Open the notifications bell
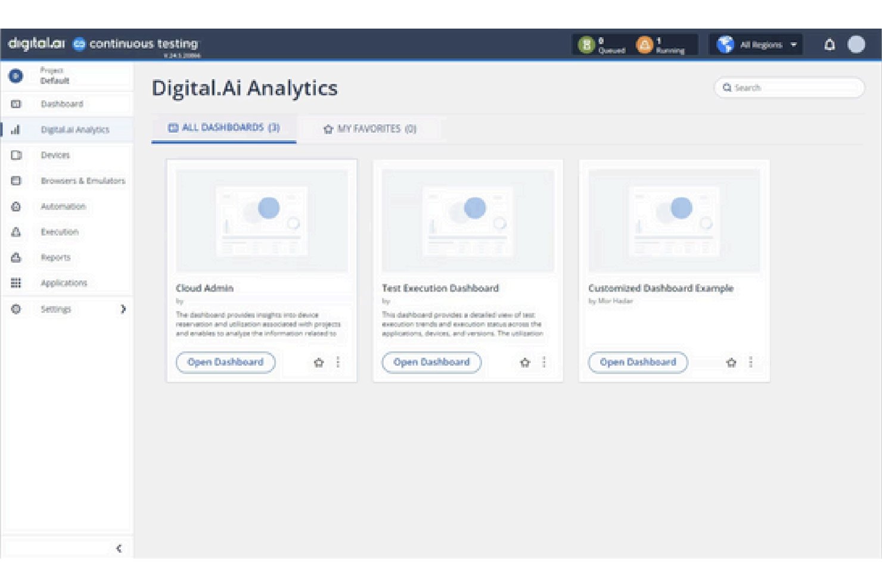The image size is (882, 588). (x=830, y=45)
